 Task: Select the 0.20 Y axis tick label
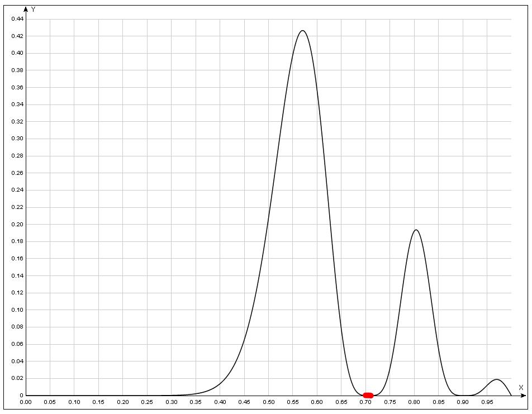tap(17, 225)
